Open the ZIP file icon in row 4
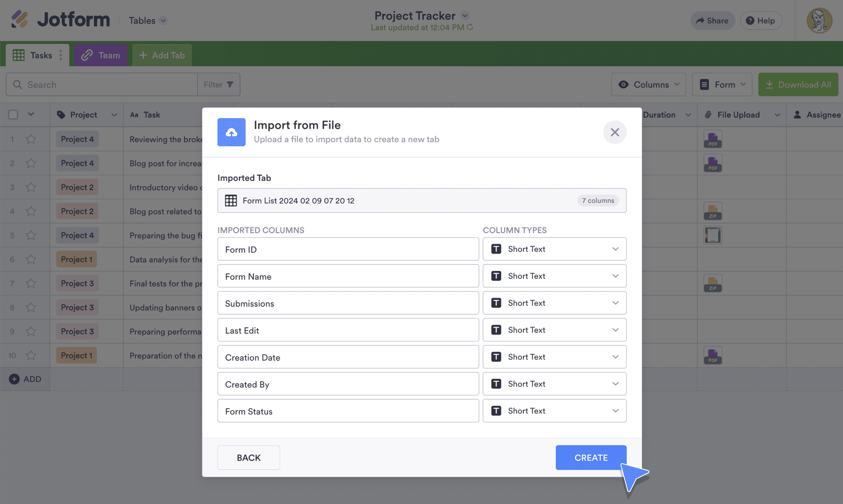Screen dimensions: 843x504 click(712, 211)
